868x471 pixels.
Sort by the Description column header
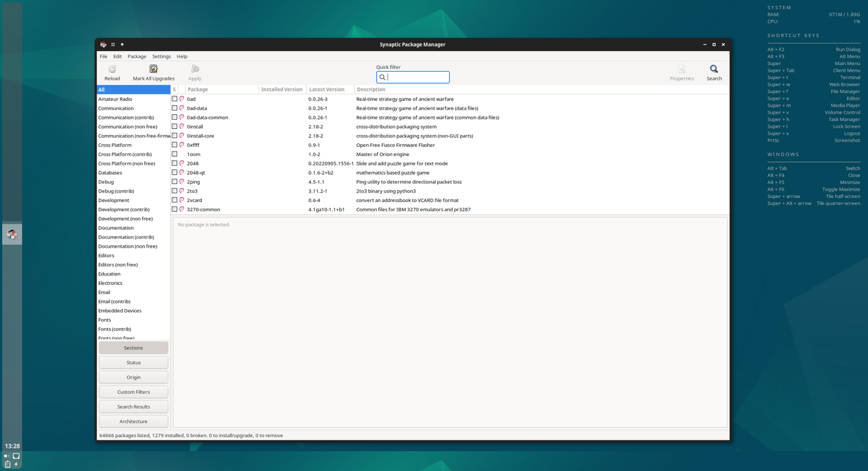point(541,89)
